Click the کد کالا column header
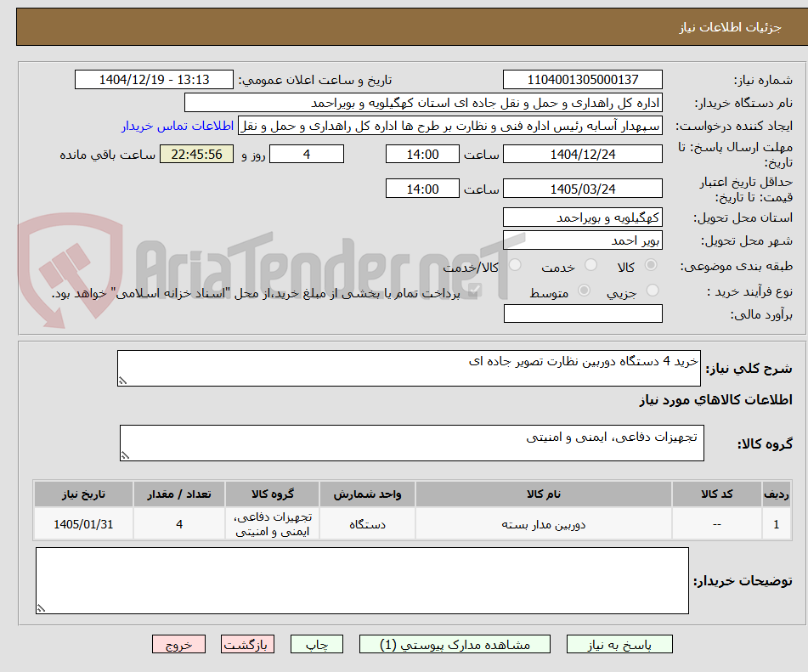Image resolution: width=808 pixels, height=672 pixels. click(x=717, y=494)
